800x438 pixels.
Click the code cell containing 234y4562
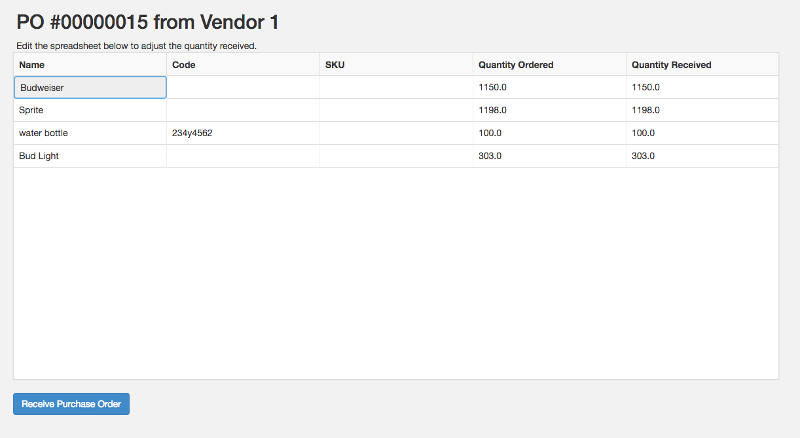243,133
